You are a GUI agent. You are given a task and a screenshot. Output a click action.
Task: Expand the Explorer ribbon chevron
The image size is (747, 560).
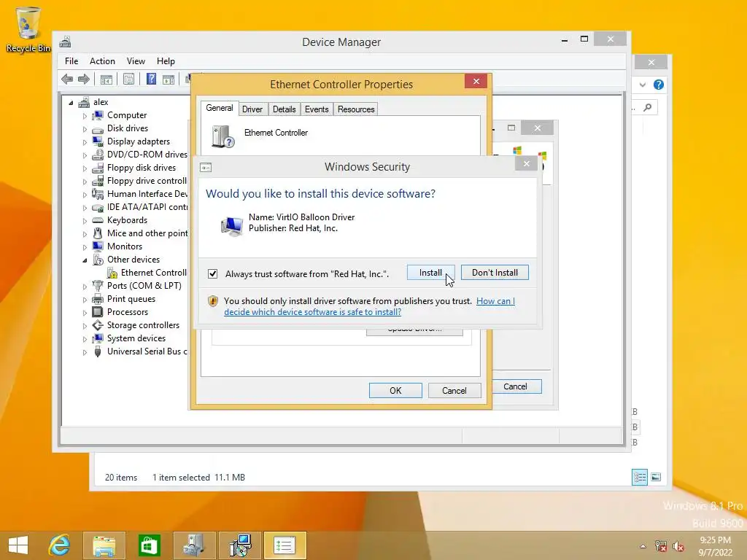(x=643, y=85)
